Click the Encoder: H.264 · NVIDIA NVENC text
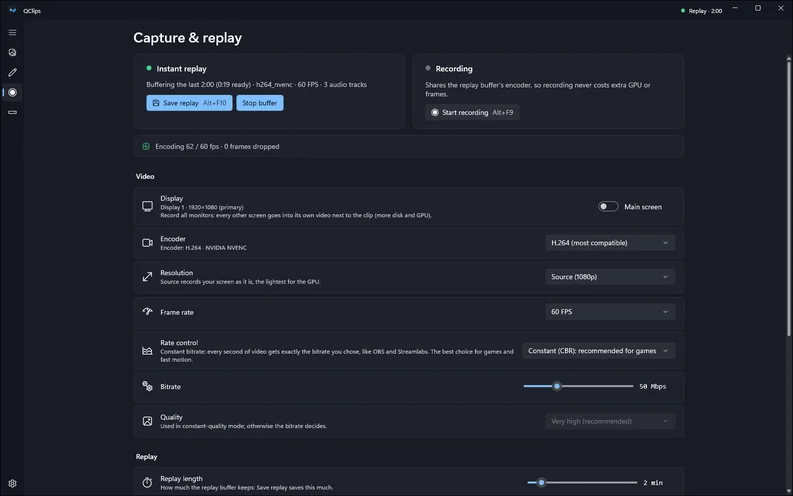 203,247
